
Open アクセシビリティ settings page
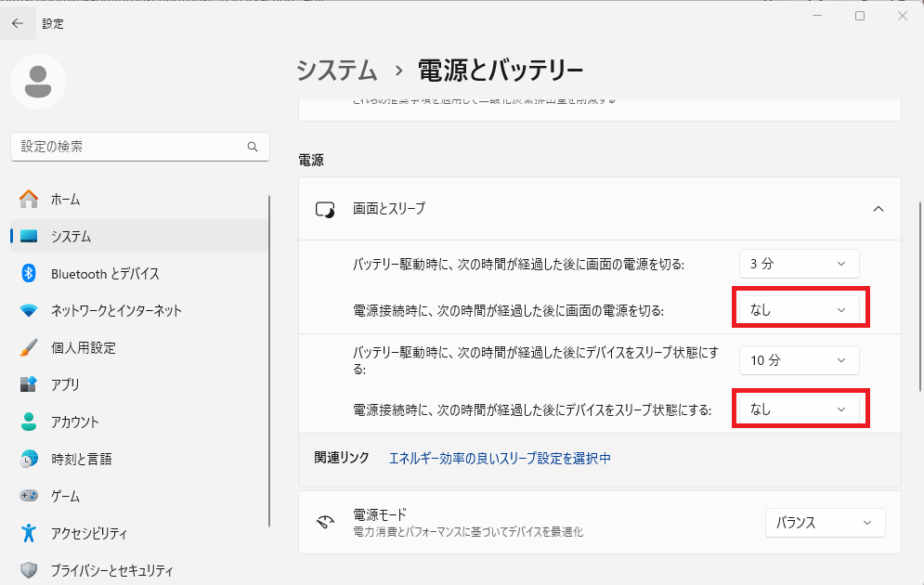(x=139, y=533)
